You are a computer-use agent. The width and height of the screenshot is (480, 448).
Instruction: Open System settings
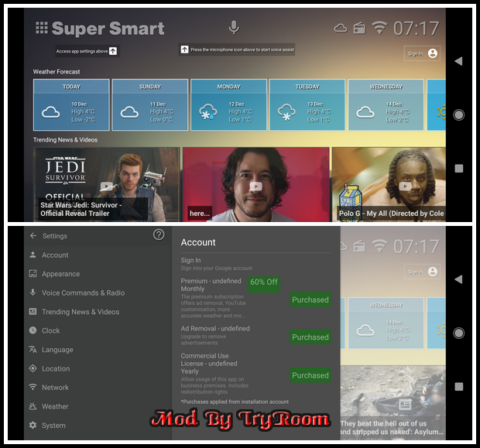(x=98, y=426)
